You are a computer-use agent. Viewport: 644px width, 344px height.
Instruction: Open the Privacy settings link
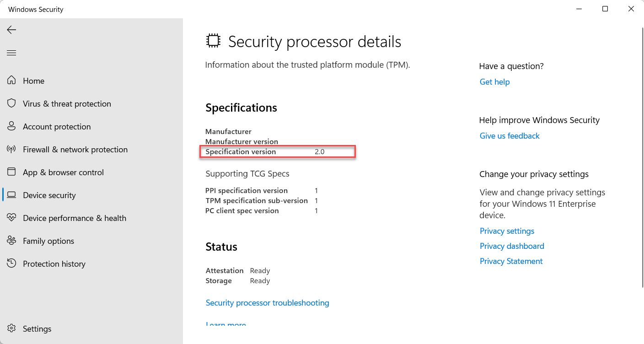[507, 231]
